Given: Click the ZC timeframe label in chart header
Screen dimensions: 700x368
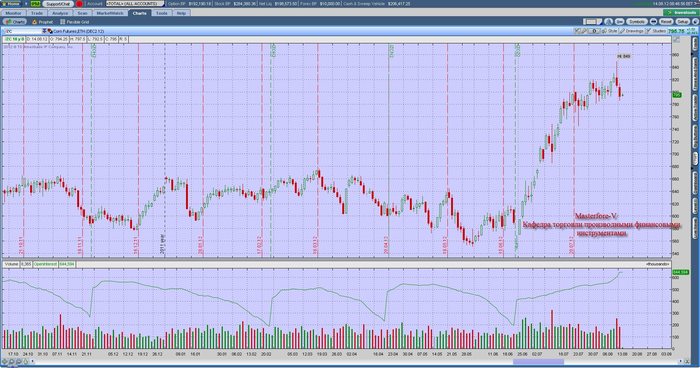Looking at the screenshot, I should [14, 39].
